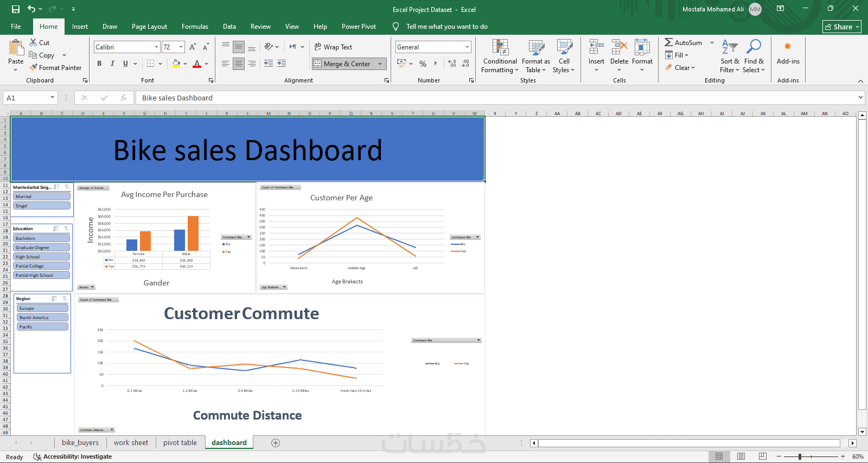Viewport: 868px width, 463px height.
Task: Toggle italic formatting
Action: coord(112,64)
